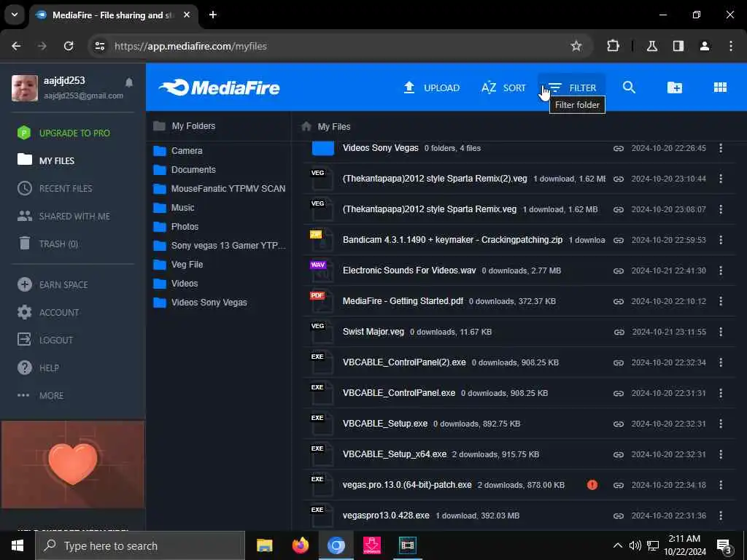Open Veg File folder in tree

coord(178,264)
